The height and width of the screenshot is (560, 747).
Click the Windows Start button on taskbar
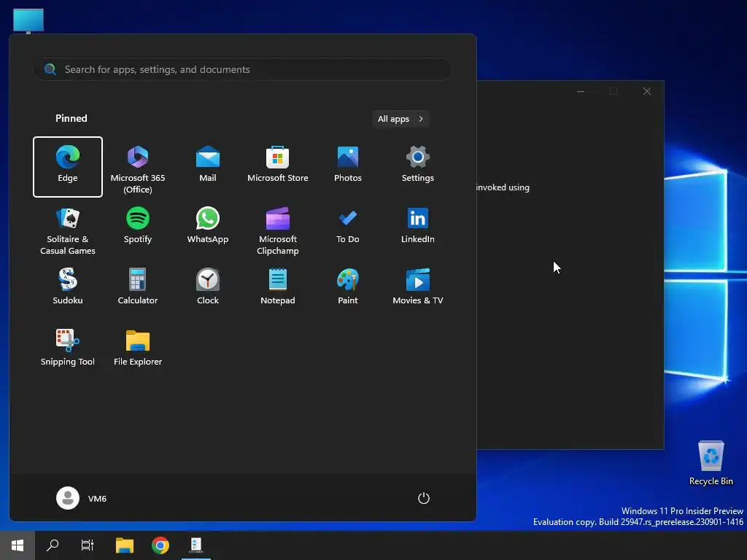click(x=18, y=545)
